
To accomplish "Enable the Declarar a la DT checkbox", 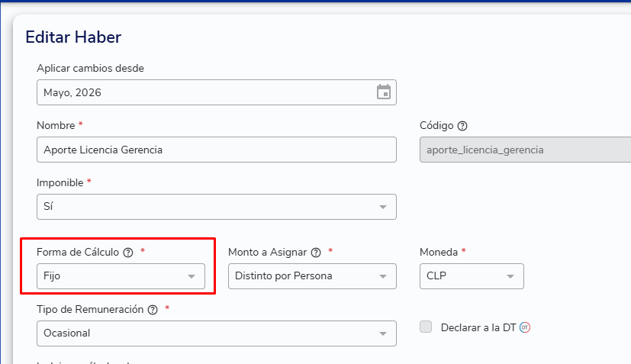I will [426, 327].
